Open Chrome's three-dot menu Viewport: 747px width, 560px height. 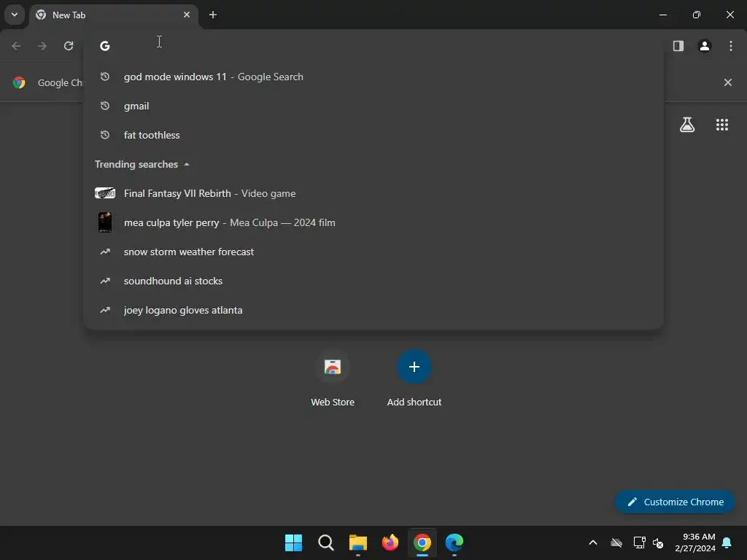731,46
